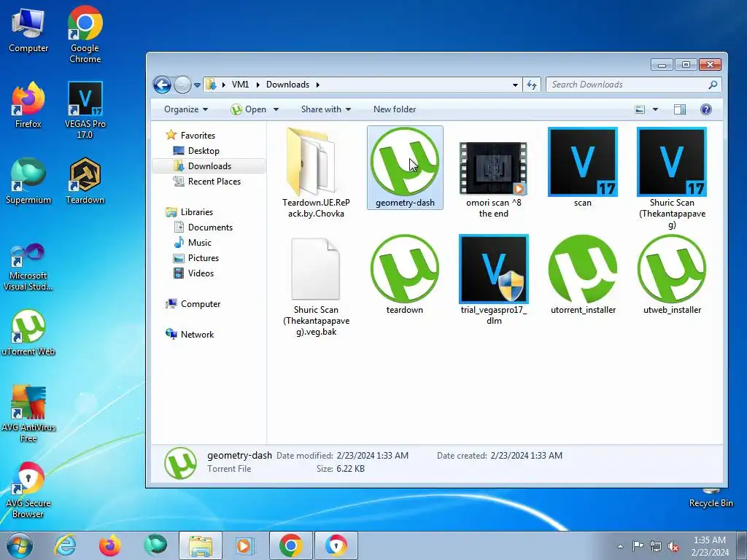This screenshot has height=560, width=747.
Task: Click the Explorer forward arrow button
Action: coord(182,85)
